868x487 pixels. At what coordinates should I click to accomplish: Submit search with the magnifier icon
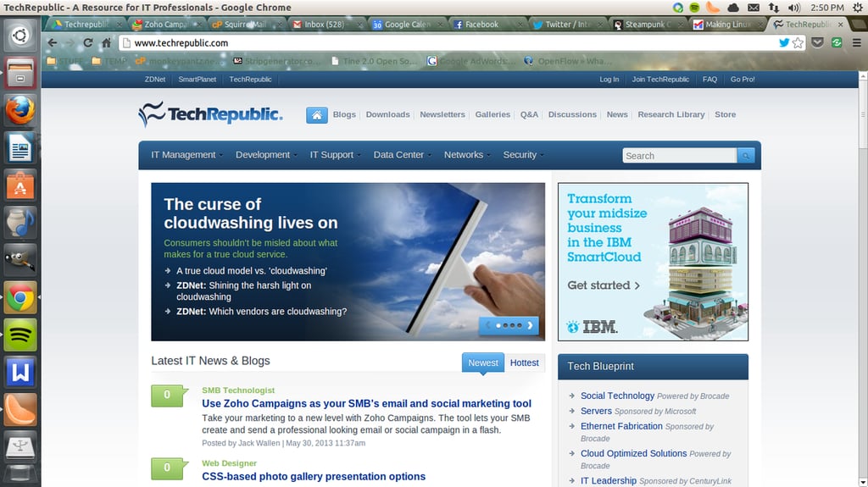click(746, 156)
